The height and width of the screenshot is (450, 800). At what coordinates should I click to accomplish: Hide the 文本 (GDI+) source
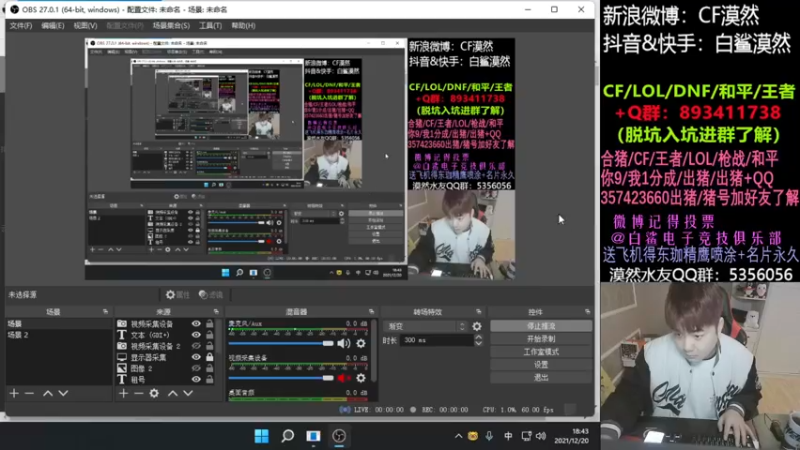[x=196, y=335]
